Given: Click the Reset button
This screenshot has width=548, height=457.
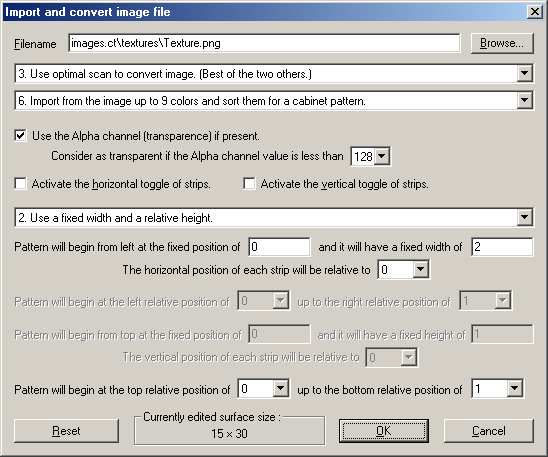Looking at the screenshot, I should click(x=66, y=431).
